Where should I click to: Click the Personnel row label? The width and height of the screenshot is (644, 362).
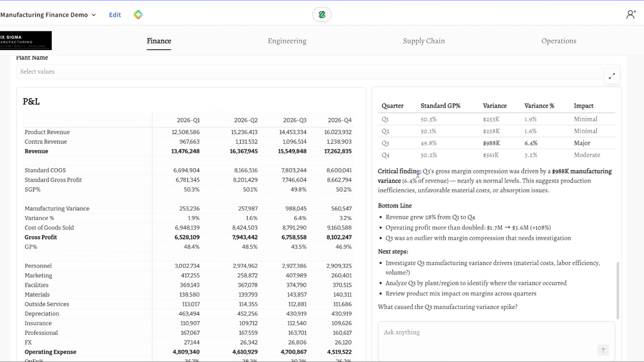coord(38,266)
